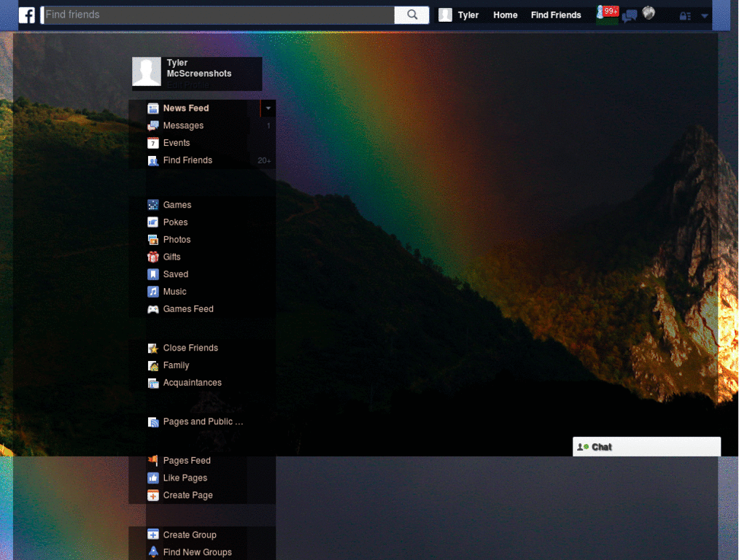Open the account settings dropdown caret
747x560 pixels.
(705, 15)
